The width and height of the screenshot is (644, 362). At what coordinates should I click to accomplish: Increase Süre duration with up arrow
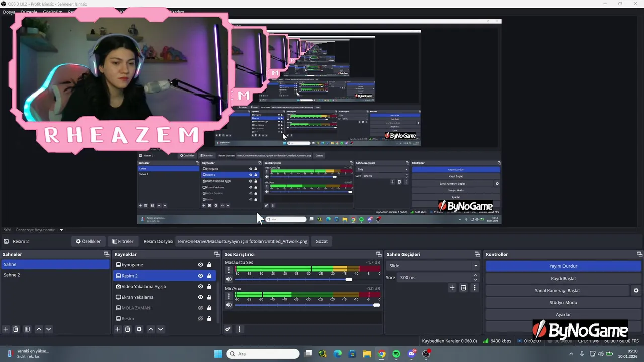tap(475, 275)
